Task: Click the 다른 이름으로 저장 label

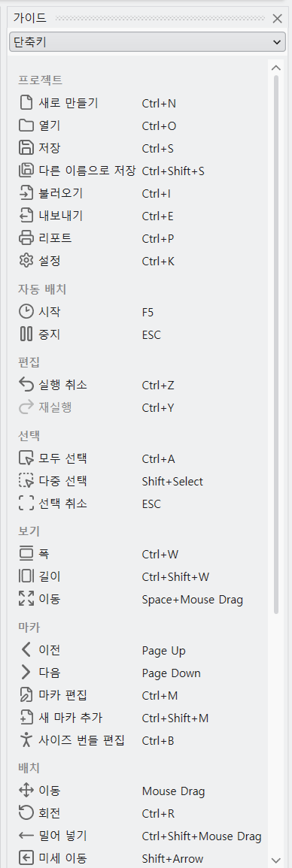Action: (87, 171)
